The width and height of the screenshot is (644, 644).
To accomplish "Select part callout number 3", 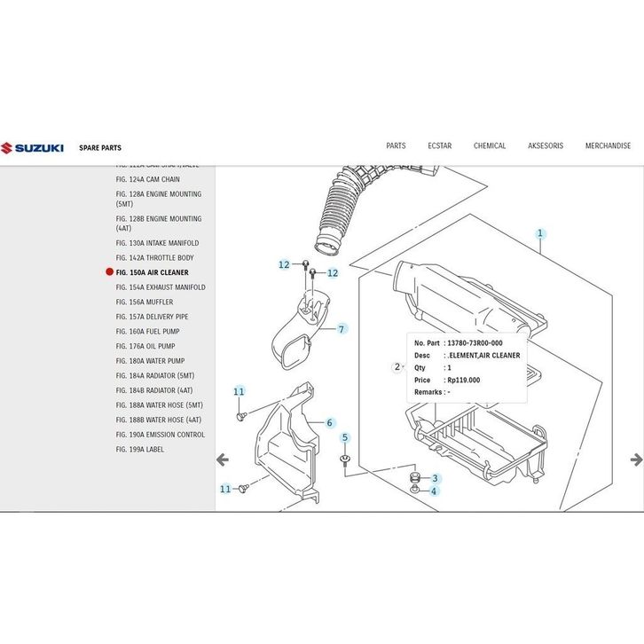I will [435, 478].
